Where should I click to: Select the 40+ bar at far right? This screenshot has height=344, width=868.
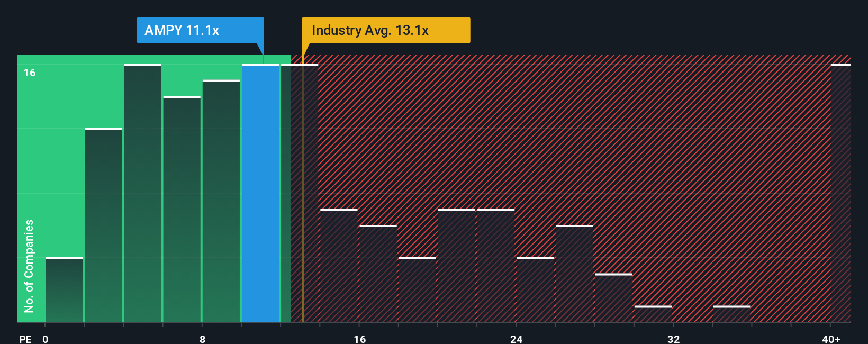coord(840,193)
